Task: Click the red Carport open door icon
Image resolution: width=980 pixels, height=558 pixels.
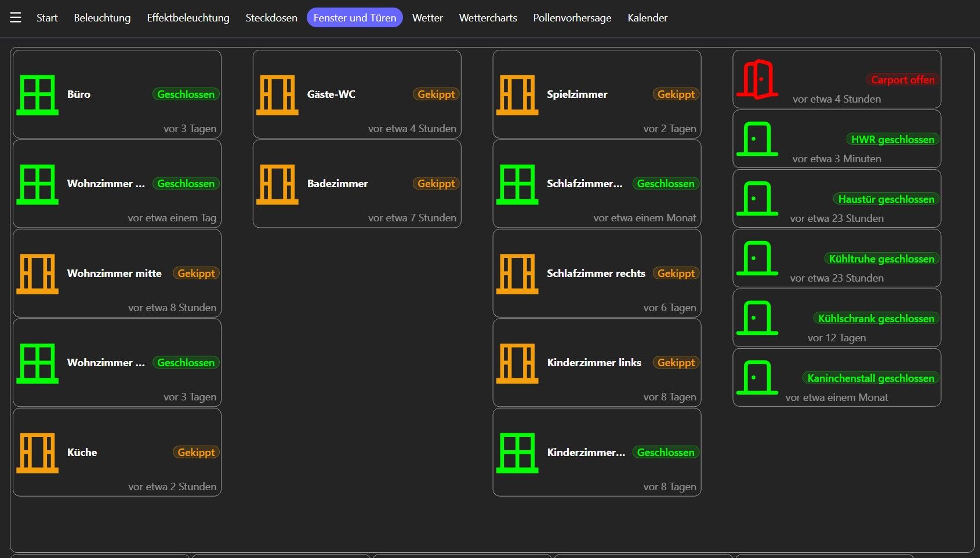Action: coord(757,79)
